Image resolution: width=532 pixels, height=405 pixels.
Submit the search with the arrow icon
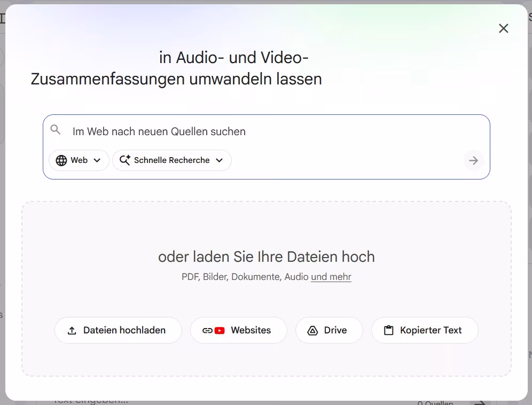(474, 160)
